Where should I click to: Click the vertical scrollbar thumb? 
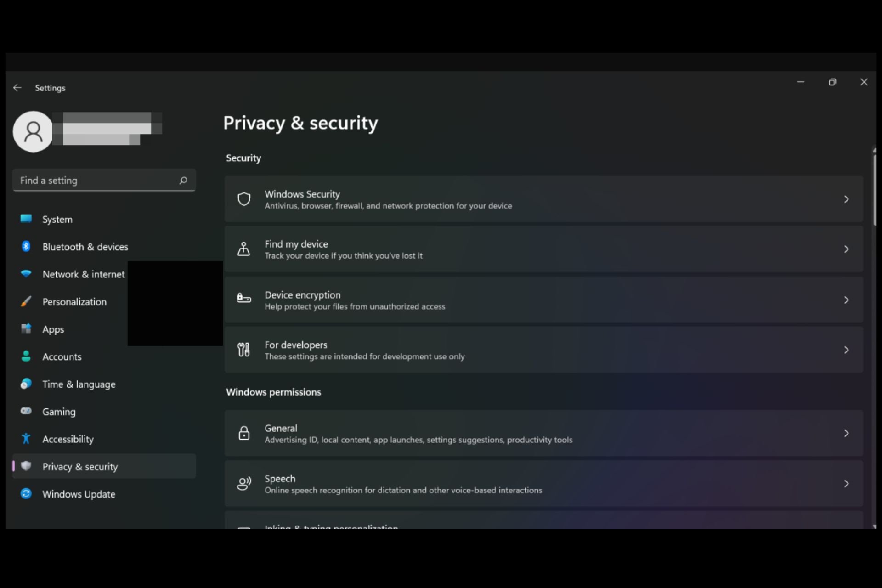point(875,190)
